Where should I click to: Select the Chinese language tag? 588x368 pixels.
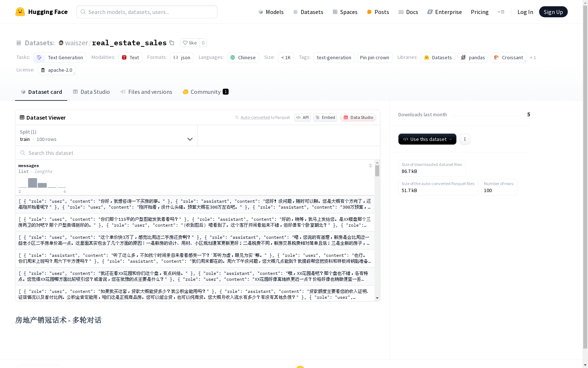point(243,57)
